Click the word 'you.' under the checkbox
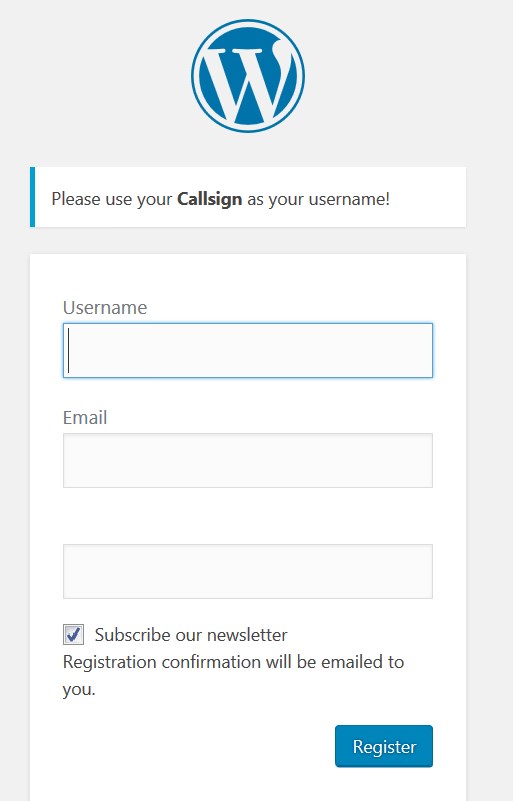The height and width of the screenshot is (801, 513). [x=79, y=690]
